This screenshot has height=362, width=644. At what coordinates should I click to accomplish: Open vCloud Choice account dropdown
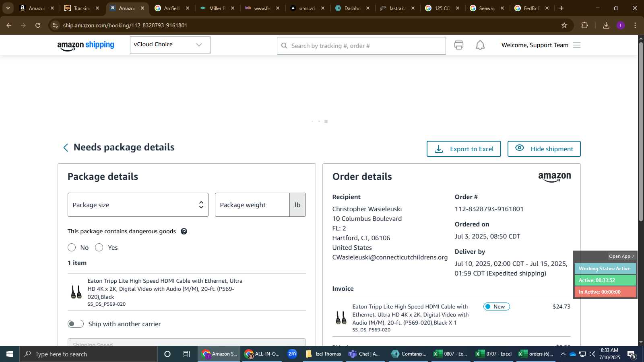coord(170,45)
